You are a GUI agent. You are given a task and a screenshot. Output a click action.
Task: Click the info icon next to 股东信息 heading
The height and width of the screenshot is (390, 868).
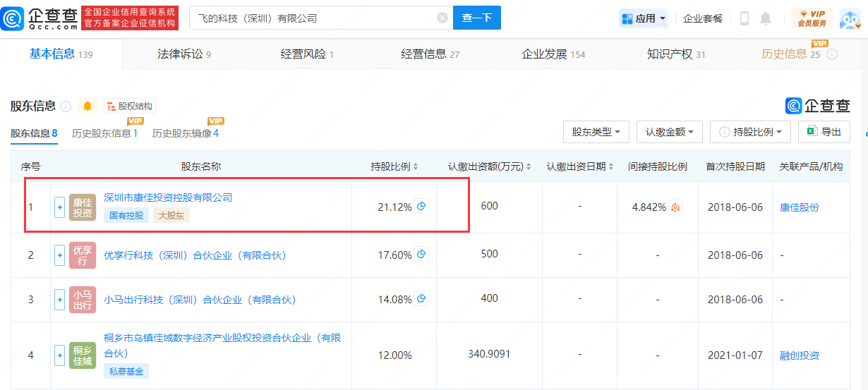66,106
